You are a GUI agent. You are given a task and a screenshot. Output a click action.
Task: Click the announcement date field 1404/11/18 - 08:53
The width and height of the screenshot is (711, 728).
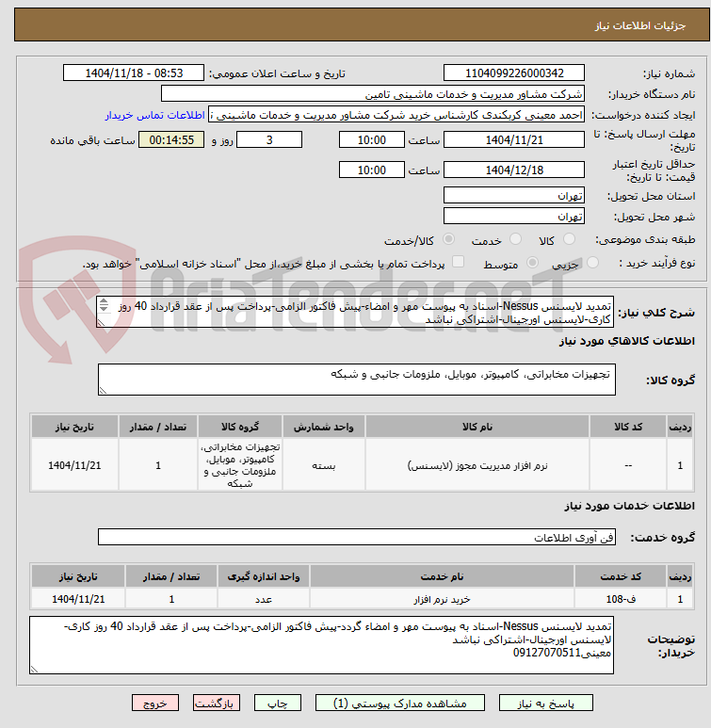(134, 73)
